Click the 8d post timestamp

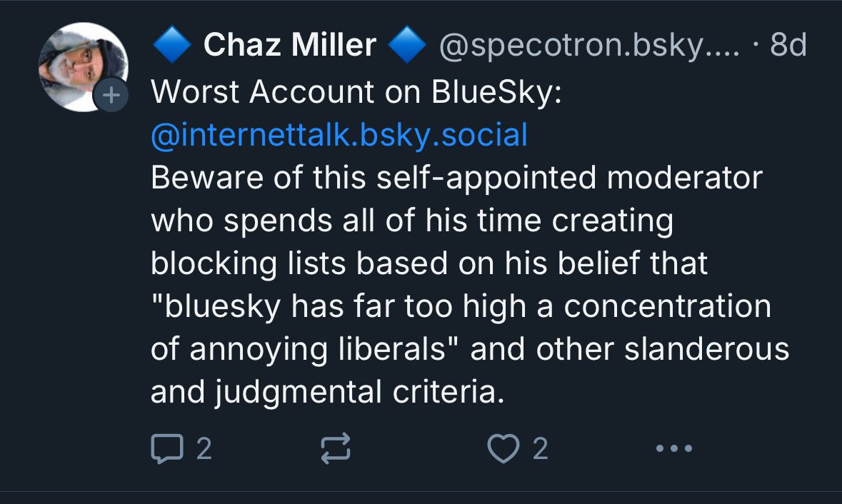(788, 46)
